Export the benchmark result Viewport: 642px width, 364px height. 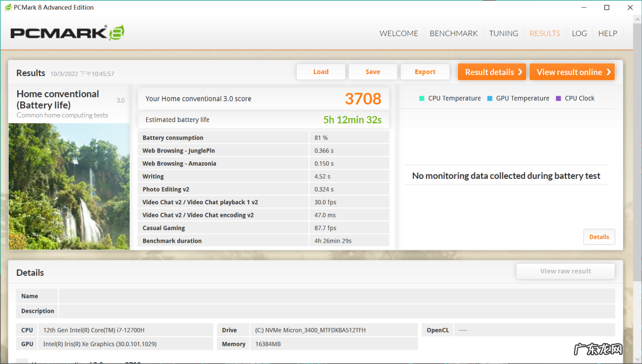(425, 72)
